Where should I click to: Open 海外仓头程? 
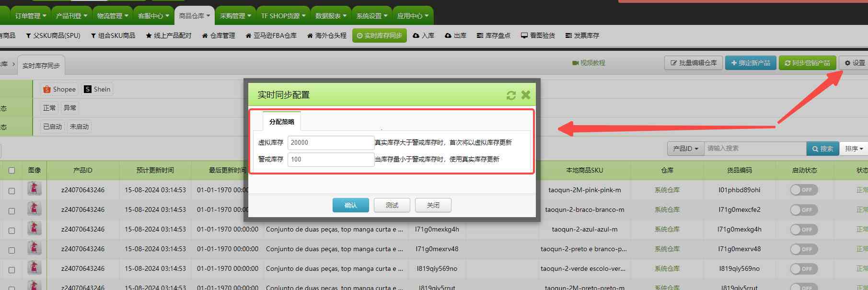327,35
